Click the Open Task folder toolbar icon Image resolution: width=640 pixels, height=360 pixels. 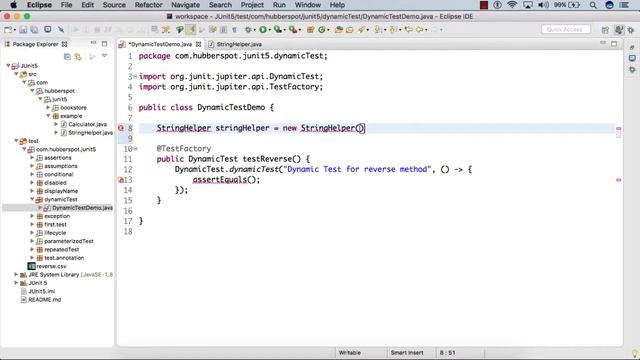click(350, 29)
